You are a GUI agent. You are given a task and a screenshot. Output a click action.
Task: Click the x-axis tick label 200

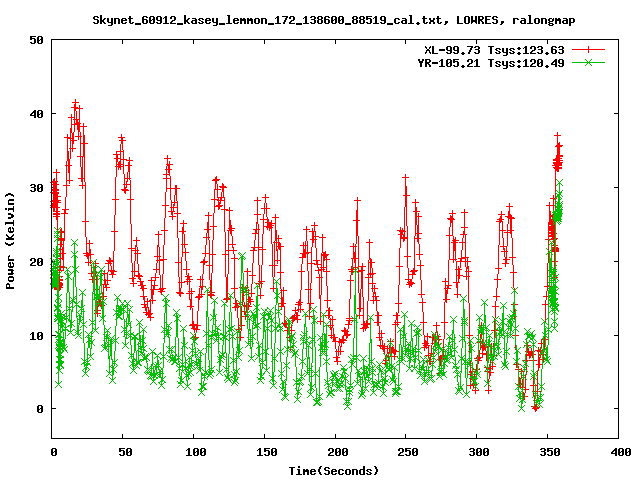click(x=338, y=452)
